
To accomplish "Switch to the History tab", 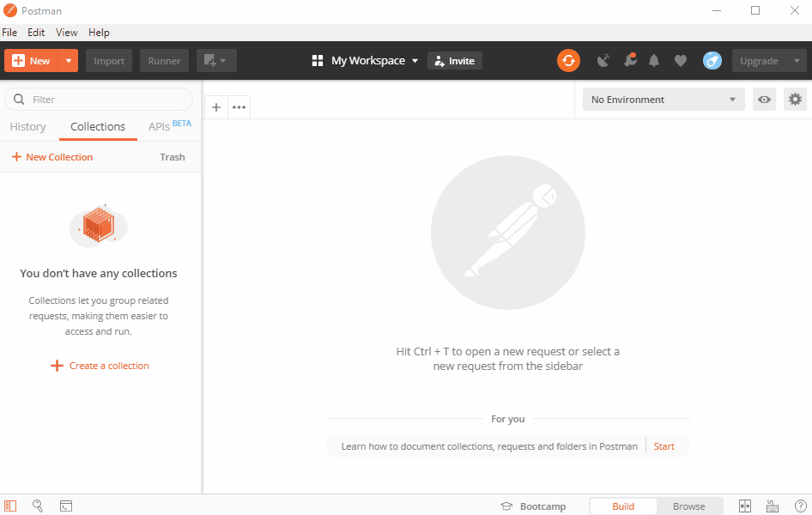I will 28,127.
